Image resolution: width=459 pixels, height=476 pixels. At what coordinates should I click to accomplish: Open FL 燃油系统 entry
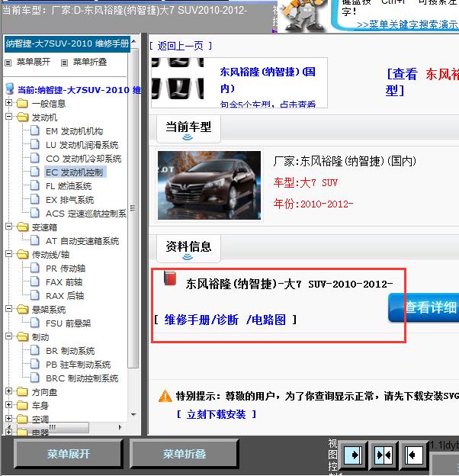click(69, 186)
